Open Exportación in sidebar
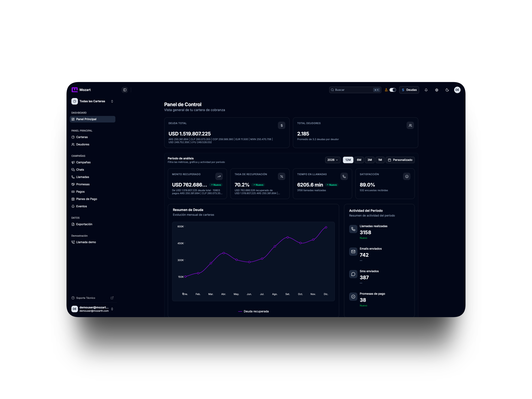 coord(93,224)
